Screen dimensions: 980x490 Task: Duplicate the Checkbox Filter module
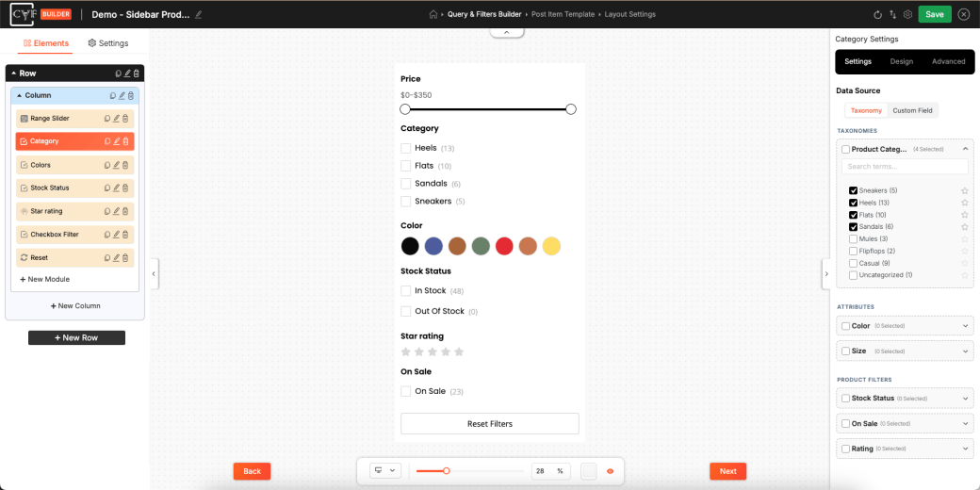pyautogui.click(x=107, y=235)
